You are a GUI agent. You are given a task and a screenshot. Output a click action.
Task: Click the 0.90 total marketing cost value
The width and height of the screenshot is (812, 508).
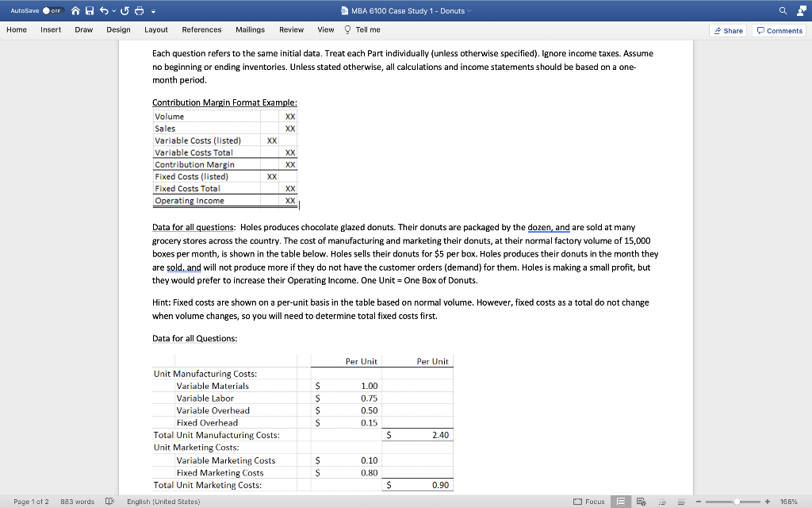441,485
